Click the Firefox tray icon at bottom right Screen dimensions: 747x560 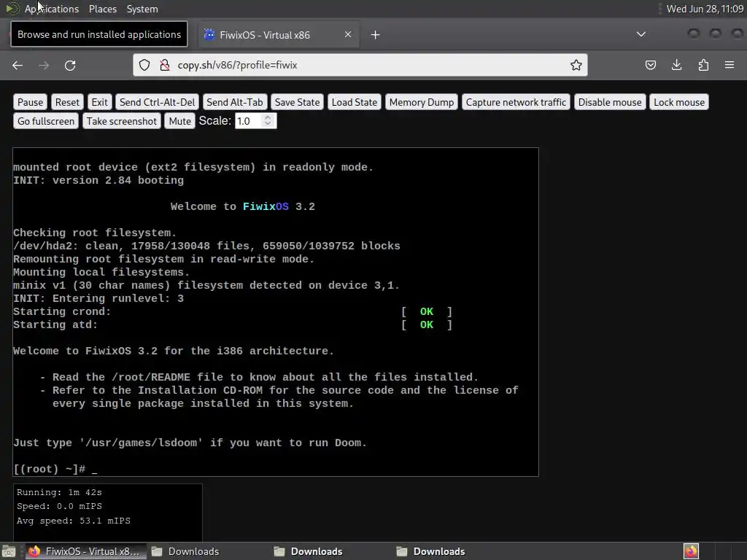click(x=691, y=551)
